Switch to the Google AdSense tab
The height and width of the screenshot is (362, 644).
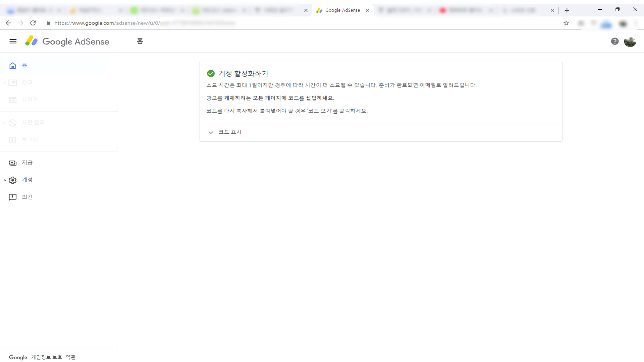[x=342, y=10]
